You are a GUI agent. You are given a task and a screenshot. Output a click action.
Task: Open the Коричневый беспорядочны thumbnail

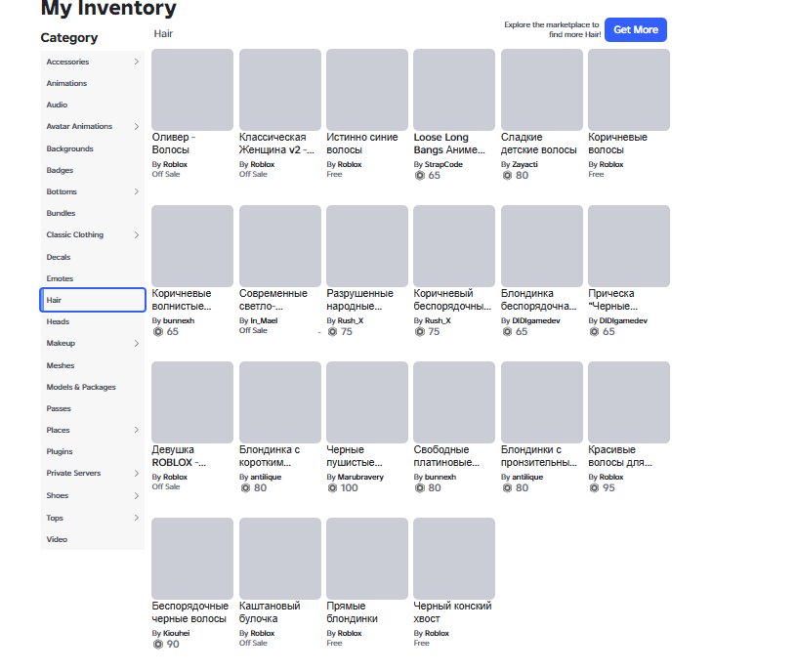pyautogui.click(x=454, y=246)
